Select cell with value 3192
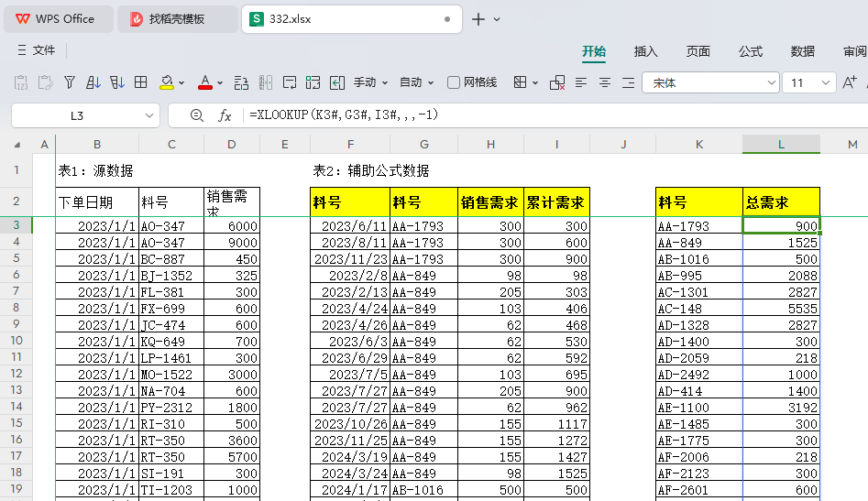 point(781,408)
